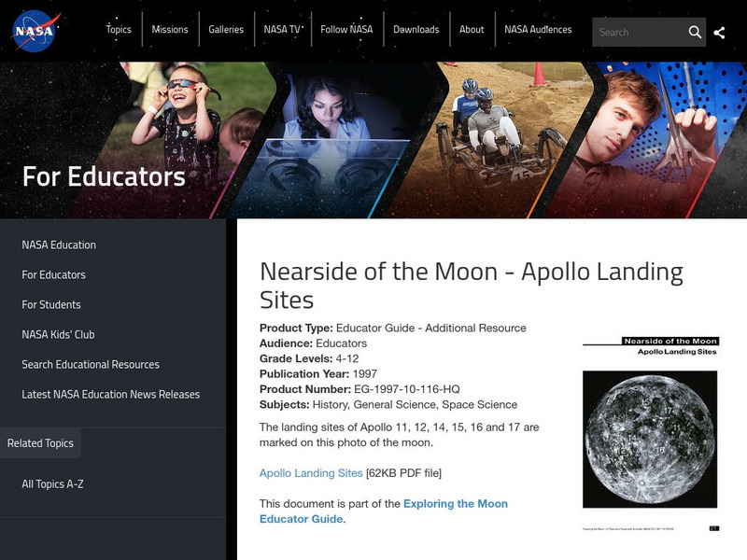Click the Grade Levels 4-12 text
747x560 pixels.
point(309,358)
